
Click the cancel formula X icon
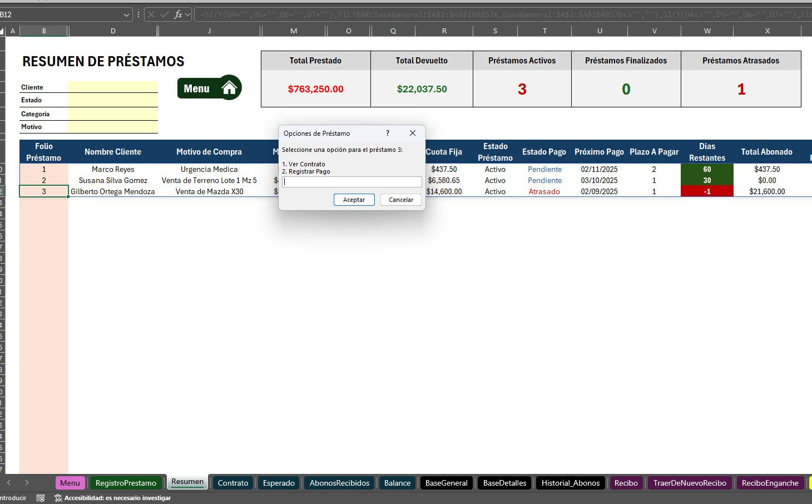151,14
